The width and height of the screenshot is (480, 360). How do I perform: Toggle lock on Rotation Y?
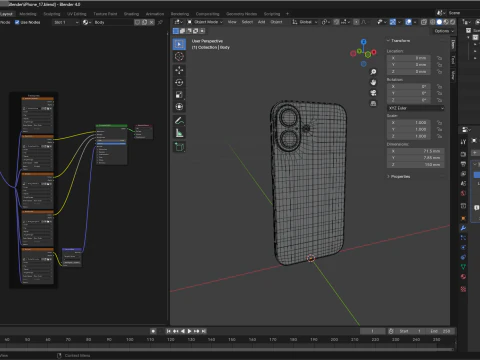click(x=440, y=93)
